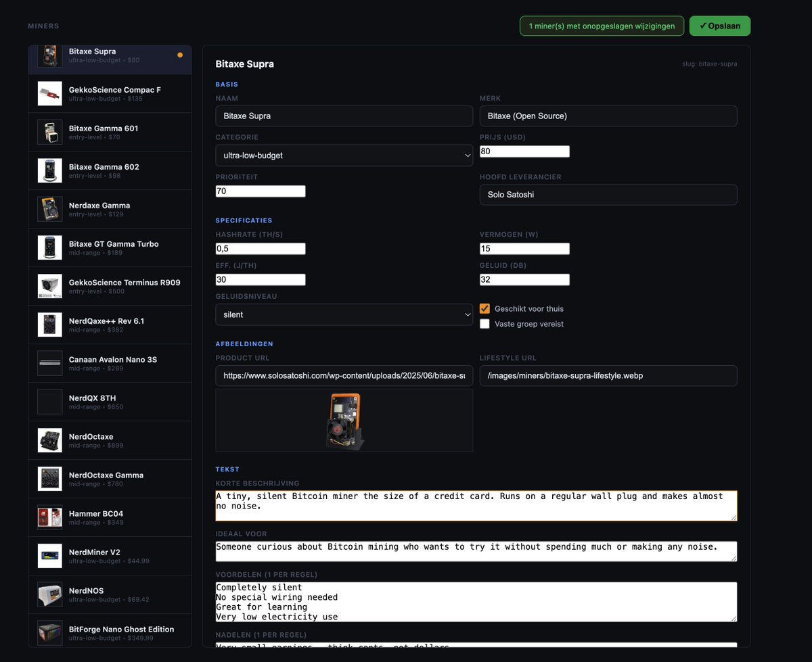The image size is (812, 662).
Task: Click the Lifestyle URL input field
Action: (608, 375)
